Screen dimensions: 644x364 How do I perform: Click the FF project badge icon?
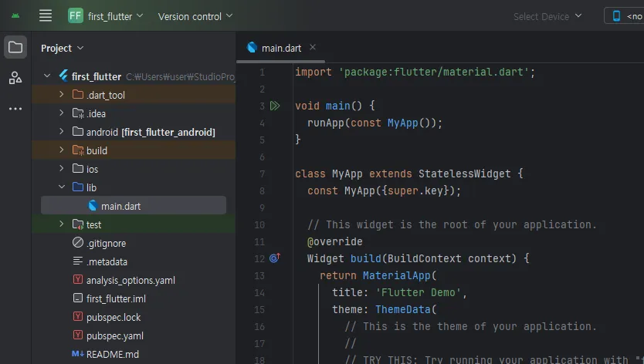75,16
